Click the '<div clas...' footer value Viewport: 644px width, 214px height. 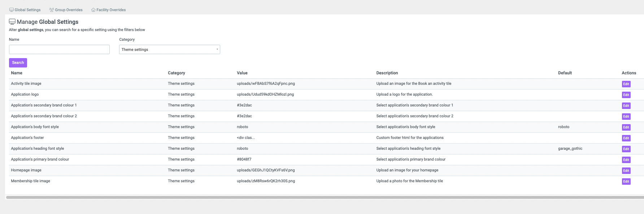click(x=246, y=138)
